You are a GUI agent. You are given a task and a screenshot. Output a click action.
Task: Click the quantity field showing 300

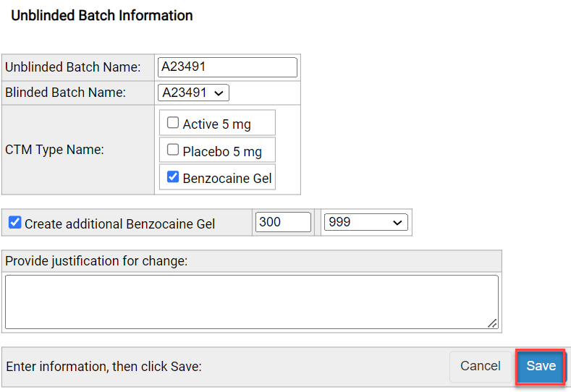tap(283, 223)
